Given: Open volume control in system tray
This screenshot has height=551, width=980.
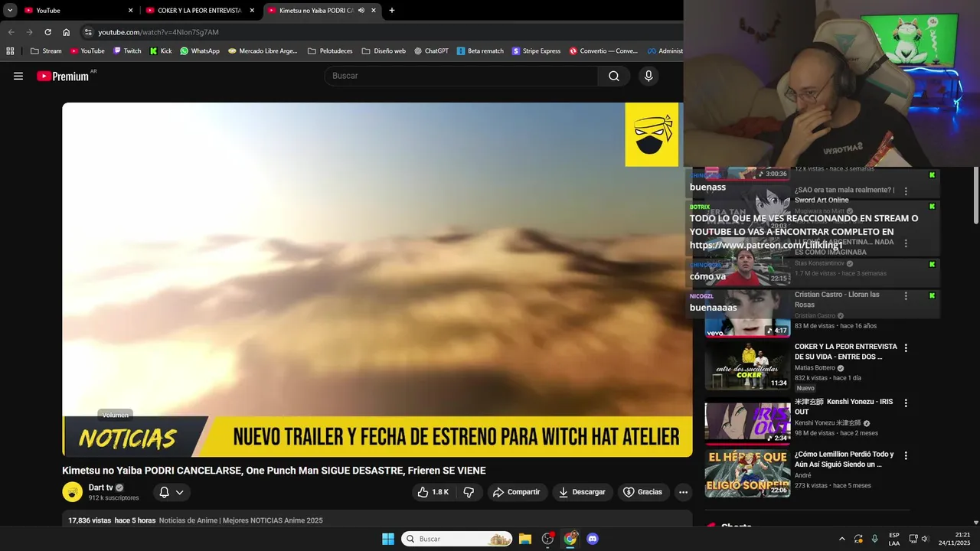Looking at the screenshot, I should 924,539.
